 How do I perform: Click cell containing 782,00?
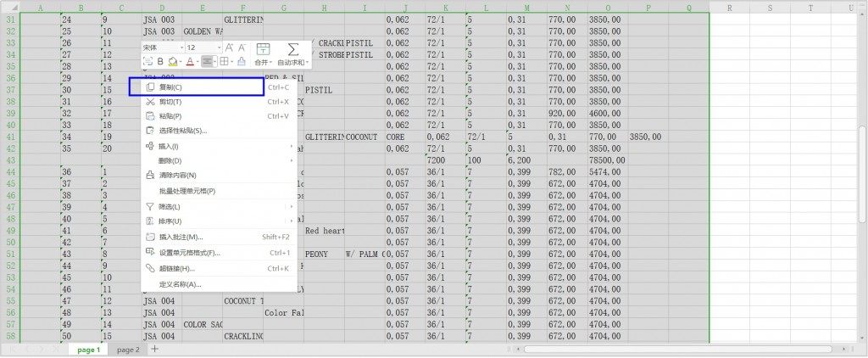tap(567, 172)
